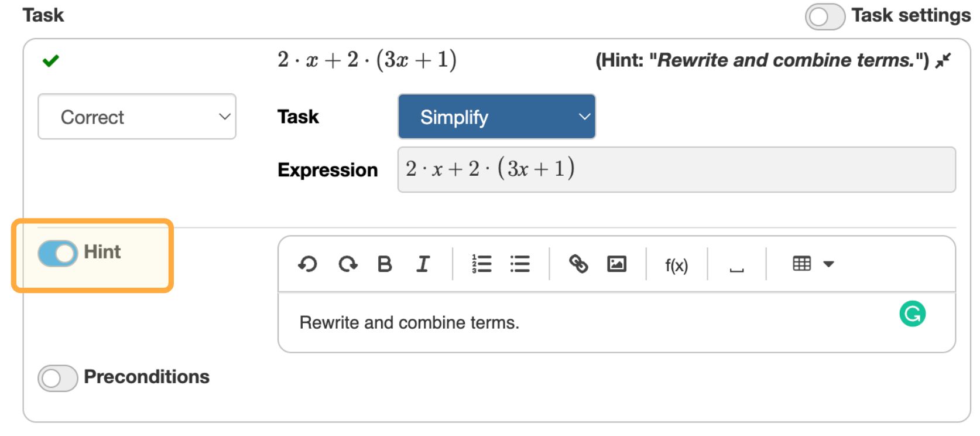Redo the last change in the hint editor
Image resolution: width=980 pixels, height=436 pixels.
point(347,264)
